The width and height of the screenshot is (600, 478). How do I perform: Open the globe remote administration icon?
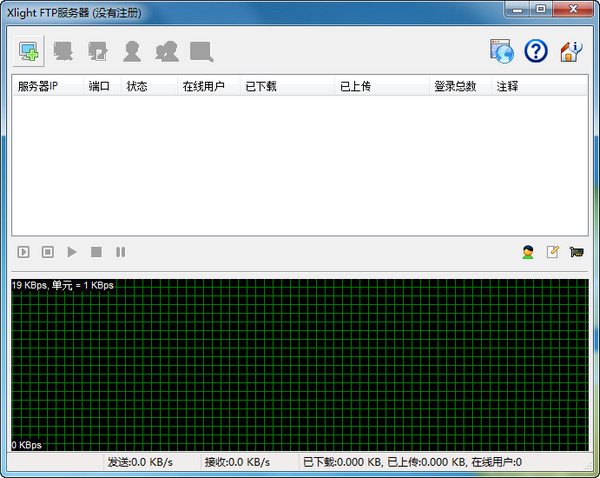tap(502, 51)
